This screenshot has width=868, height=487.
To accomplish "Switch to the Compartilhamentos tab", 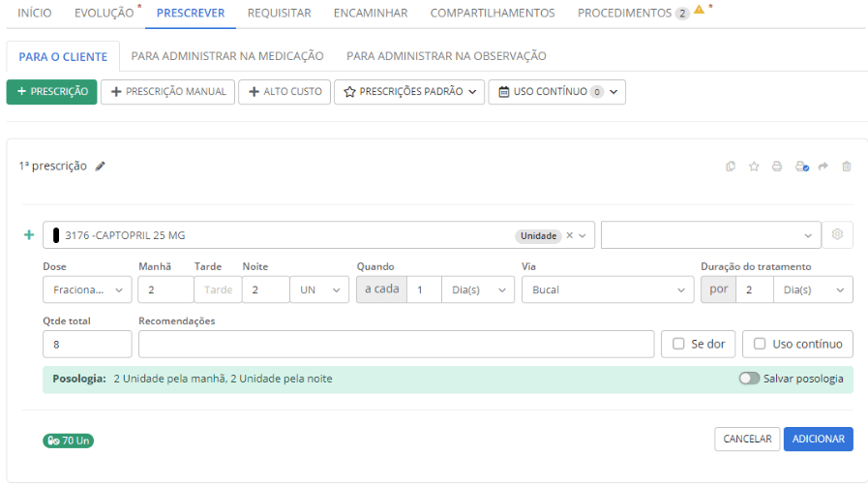I will pyautogui.click(x=493, y=13).
